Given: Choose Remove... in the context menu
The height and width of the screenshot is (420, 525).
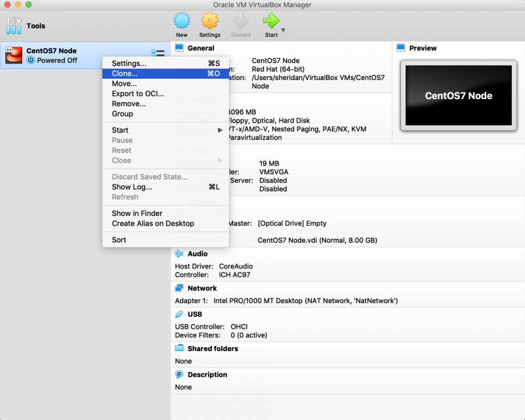Looking at the screenshot, I should coord(166,104).
